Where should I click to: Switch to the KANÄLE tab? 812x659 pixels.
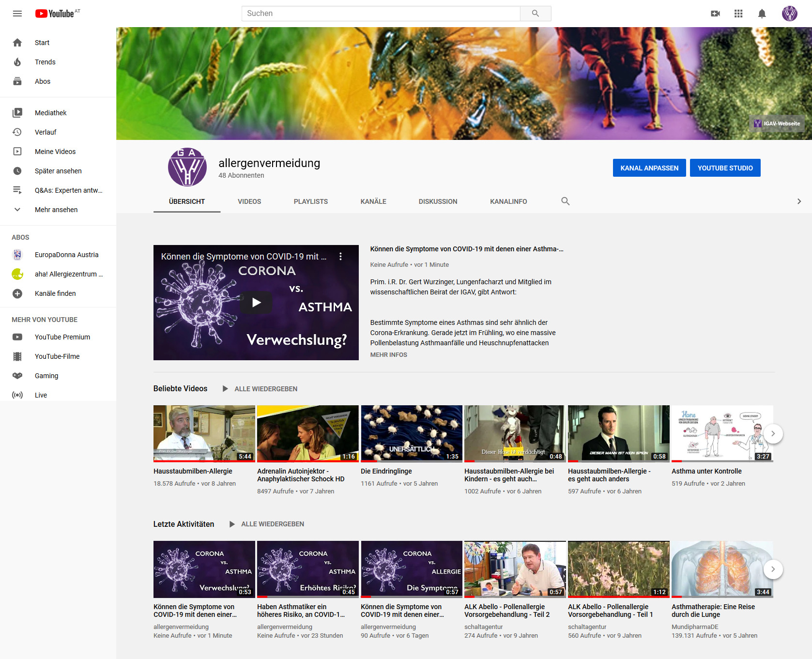coord(373,201)
